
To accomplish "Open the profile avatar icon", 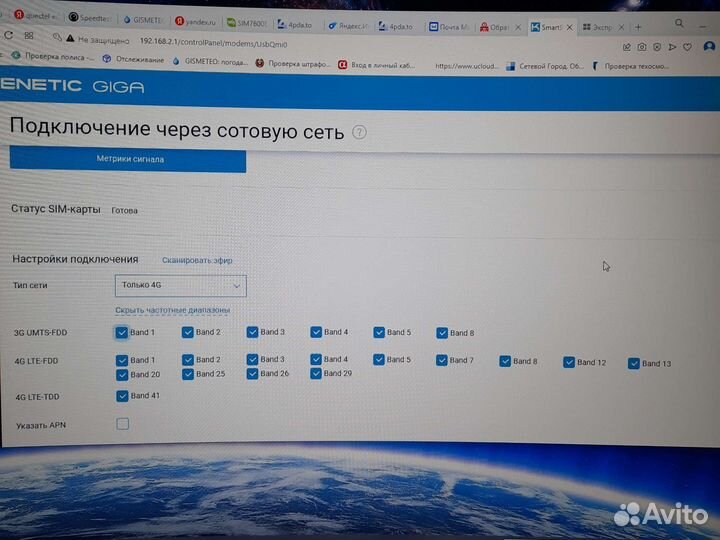I will pos(709,46).
